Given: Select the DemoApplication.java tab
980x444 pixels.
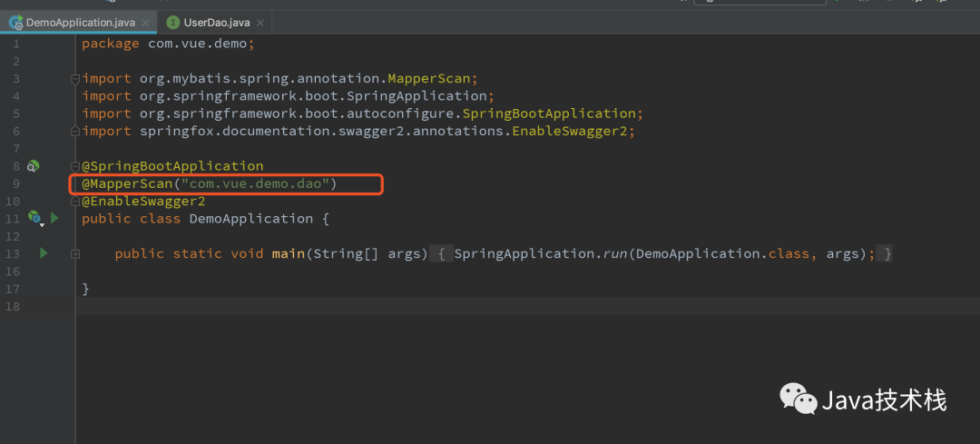Looking at the screenshot, I should point(80,23).
